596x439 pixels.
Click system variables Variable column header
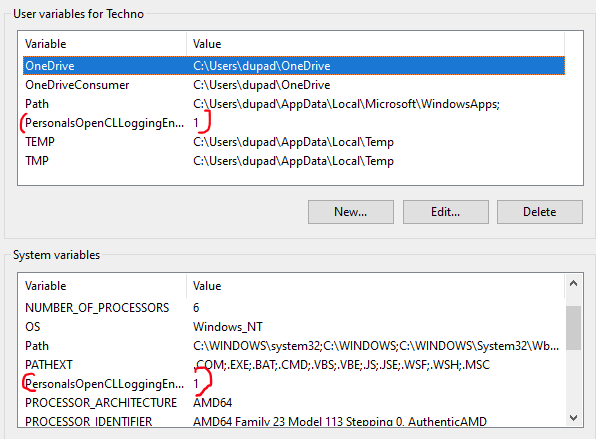click(x=102, y=286)
